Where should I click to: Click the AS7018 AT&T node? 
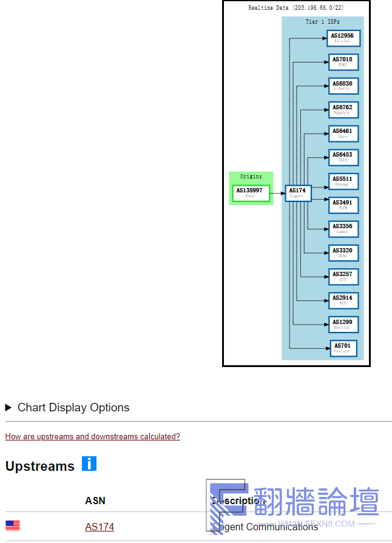(343, 62)
